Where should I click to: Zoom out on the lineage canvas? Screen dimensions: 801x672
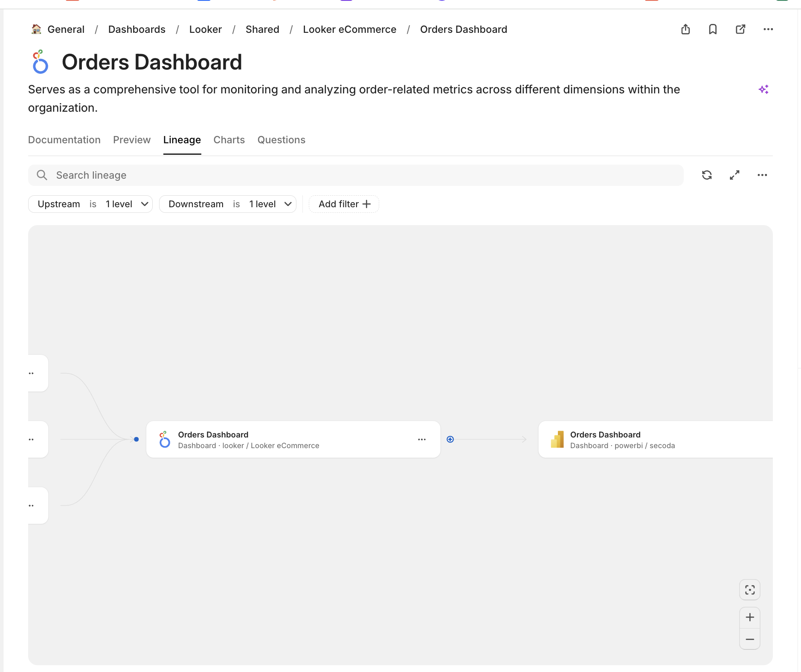tap(749, 639)
